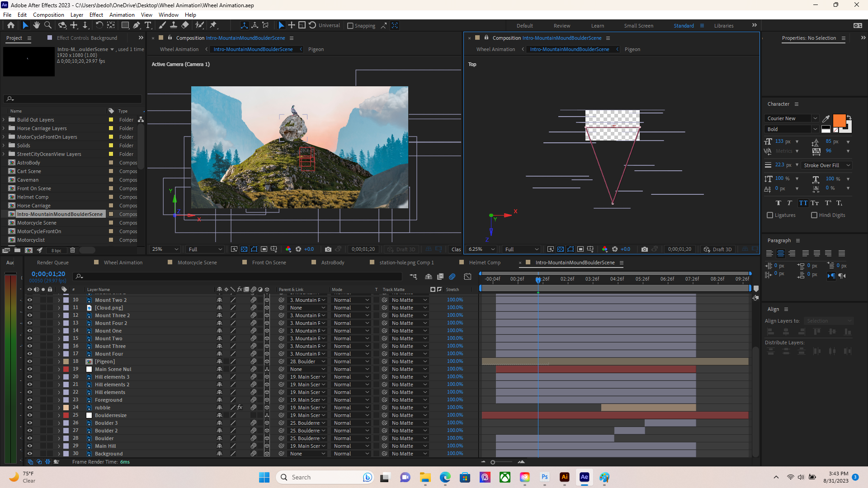Expand the Build Out Layers folder

pyautogui.click(x=4, y=120)
